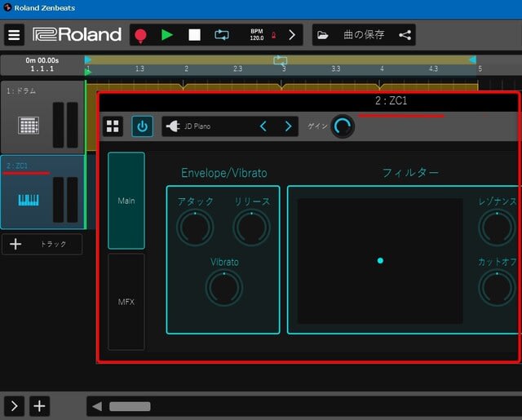Viewport: 522px width, 420px height.
Task: Click bar 2 on the timeline ruler
Action: click(x=187, y=69)
